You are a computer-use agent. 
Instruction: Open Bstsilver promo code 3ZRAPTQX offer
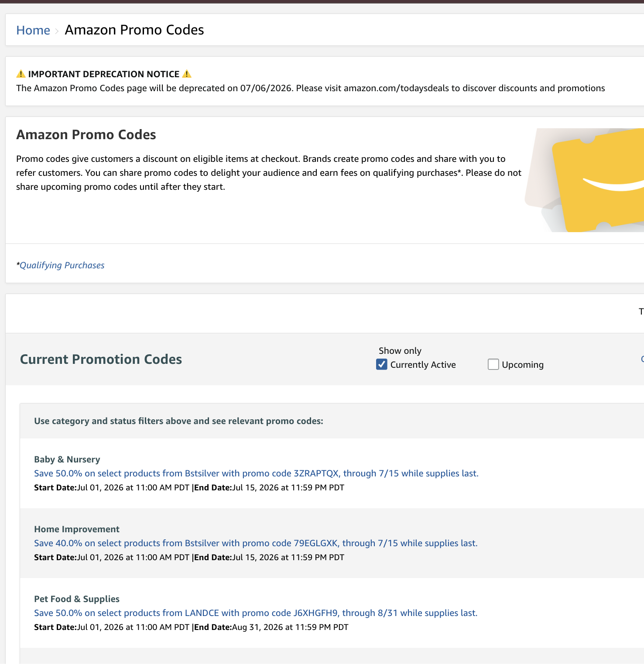click(256, 473)
